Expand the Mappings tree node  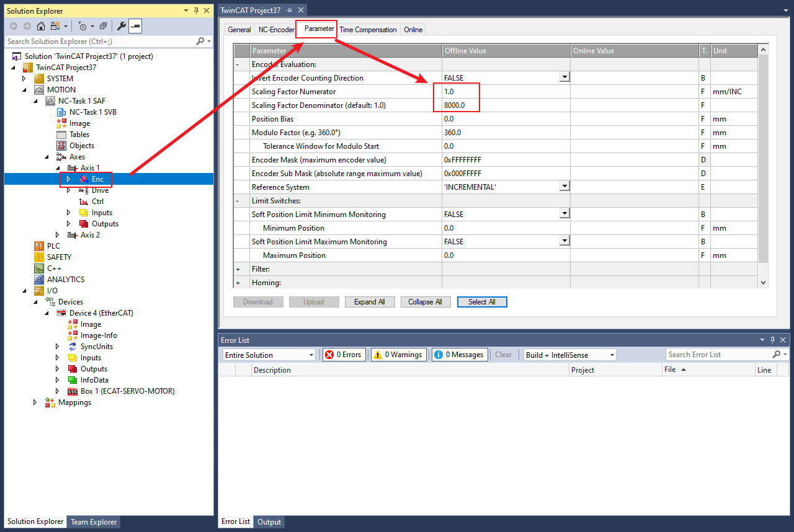36,402
